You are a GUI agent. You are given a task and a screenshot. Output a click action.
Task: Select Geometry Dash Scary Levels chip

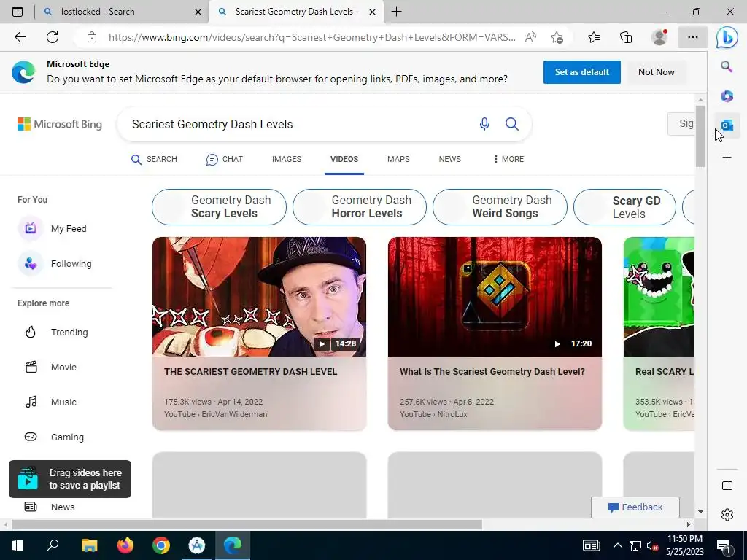(x=219, y=207)
